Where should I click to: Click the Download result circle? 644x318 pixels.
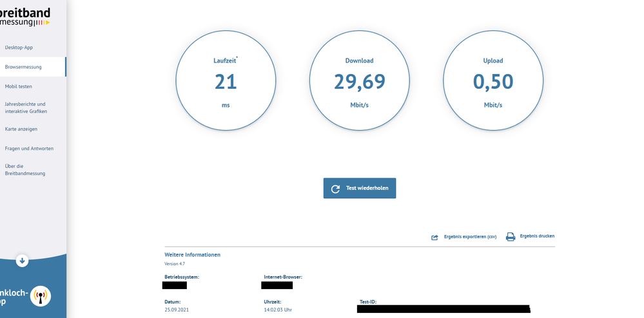(x=359, y=80)
